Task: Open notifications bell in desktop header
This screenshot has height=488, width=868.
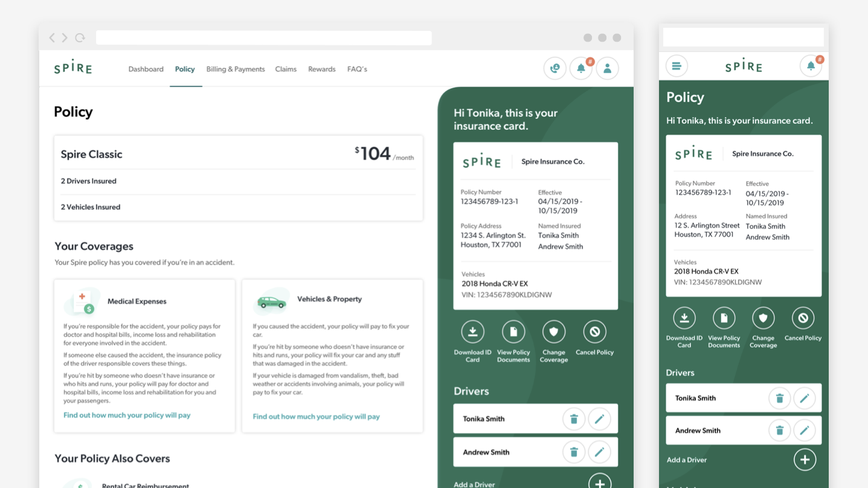Action: 581,69
